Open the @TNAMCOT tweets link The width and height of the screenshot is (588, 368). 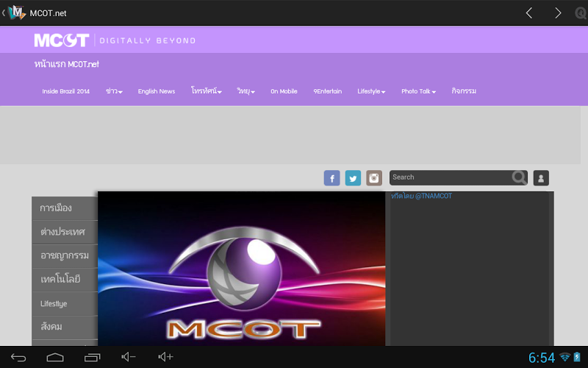421,196
